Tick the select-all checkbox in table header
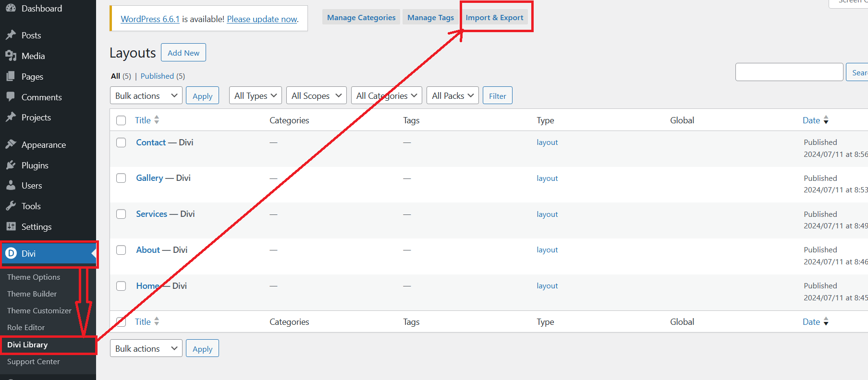Image resolution: width=868 pixels, height=380 pixels. pos(121,120)
